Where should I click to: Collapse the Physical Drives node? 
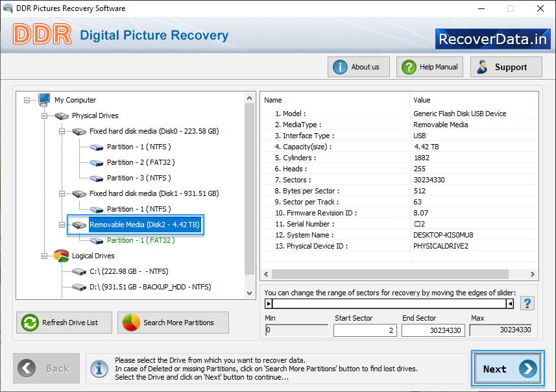pos(44,116)
